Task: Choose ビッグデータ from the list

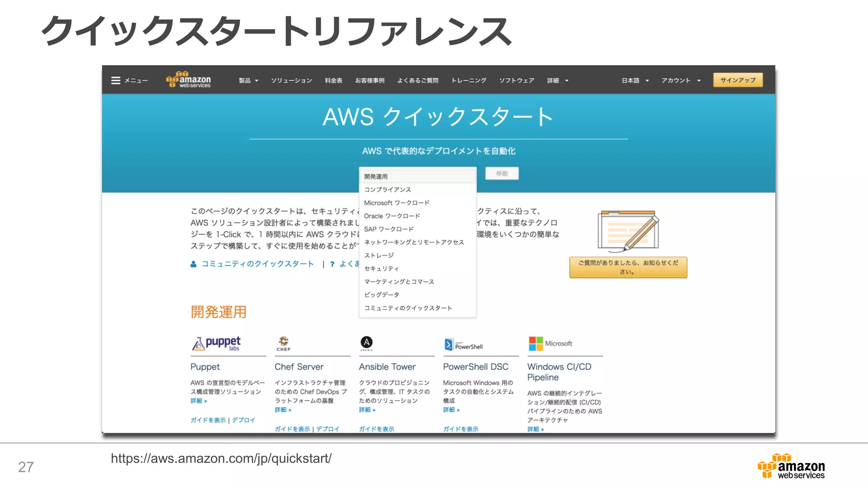Action: [417, 294]
